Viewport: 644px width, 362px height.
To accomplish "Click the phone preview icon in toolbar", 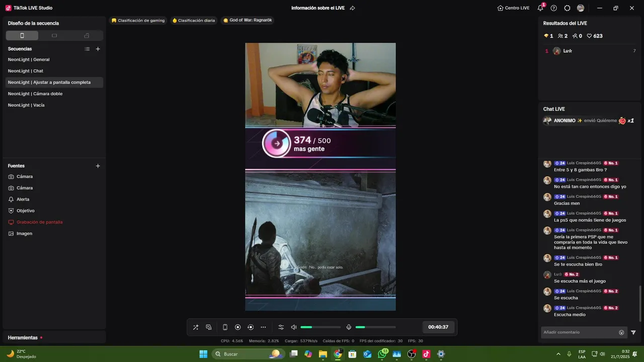I will click(225, 327).
